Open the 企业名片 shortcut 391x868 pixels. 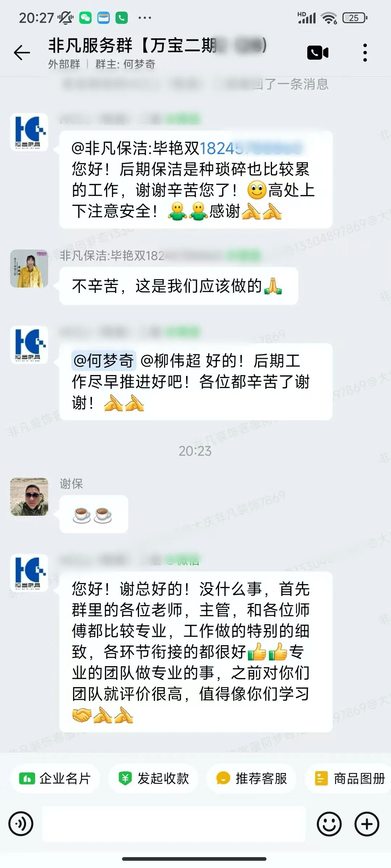(55, 779)
